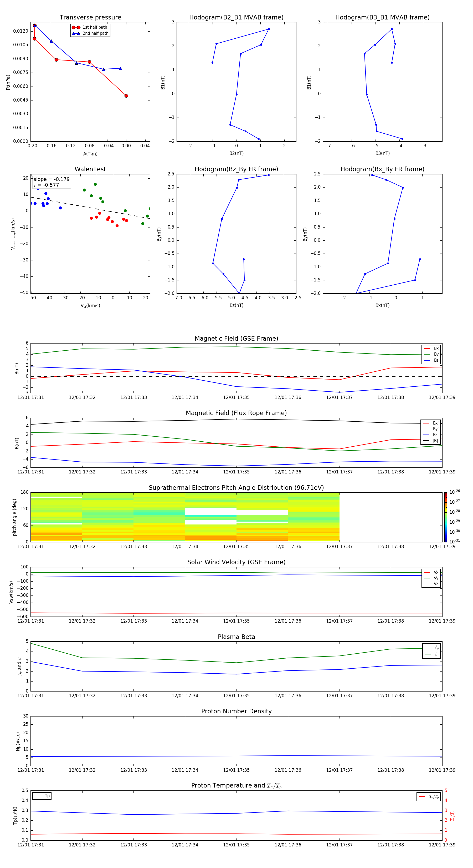Click the "pitch angle (deg)" axis label
This screenshot has height=868, width=473.
(14, 517)
